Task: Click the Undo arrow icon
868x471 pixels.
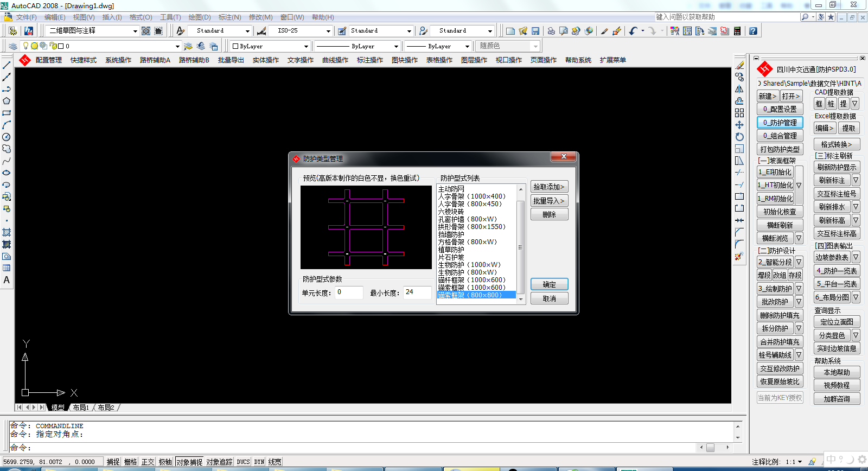Action: tap(633, 31)
